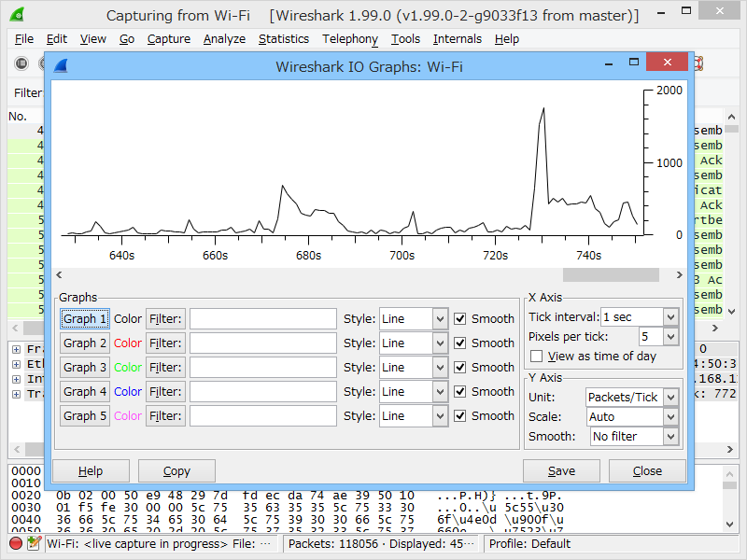747x560 pixels.
Task: Click the interface list toolbar icon
Action: (x=21, y=63)
